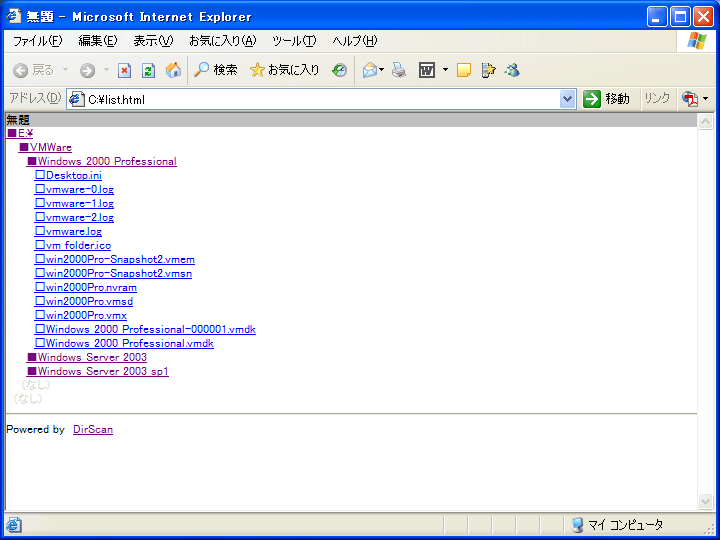720x540 pixels.
Task: Open the vmware-0.log link
Action: point(74,190)
